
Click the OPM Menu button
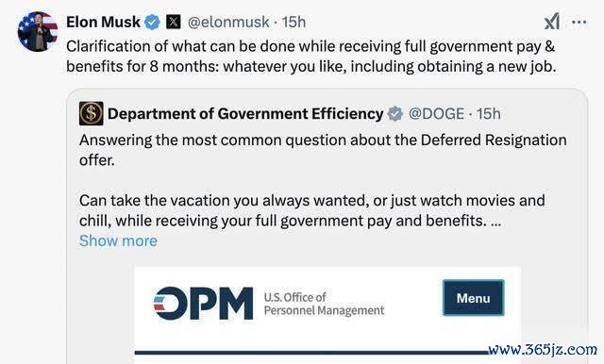473,298
